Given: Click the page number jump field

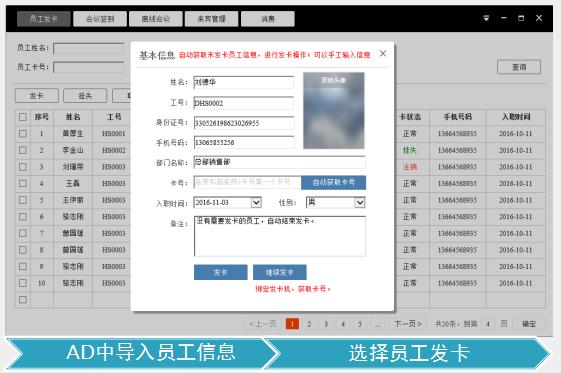Looking at the screenshot, I should 488,324.
